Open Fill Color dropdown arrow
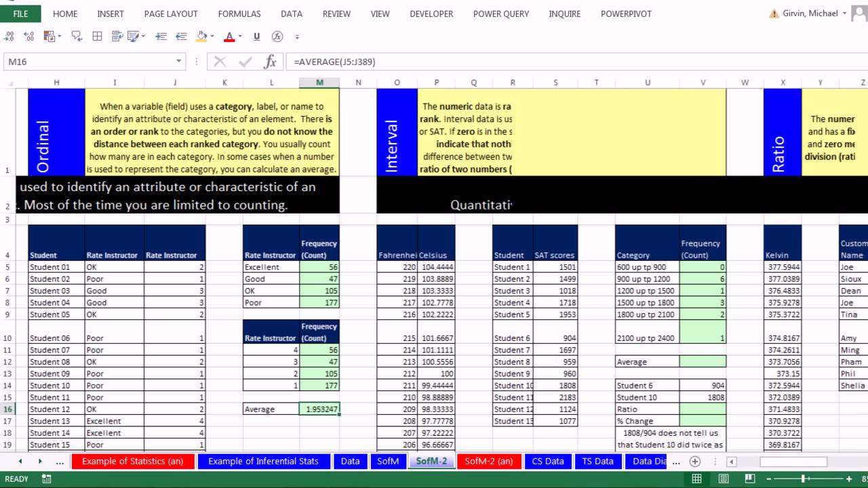The image size is (868, 488). [x=212, y=37]
